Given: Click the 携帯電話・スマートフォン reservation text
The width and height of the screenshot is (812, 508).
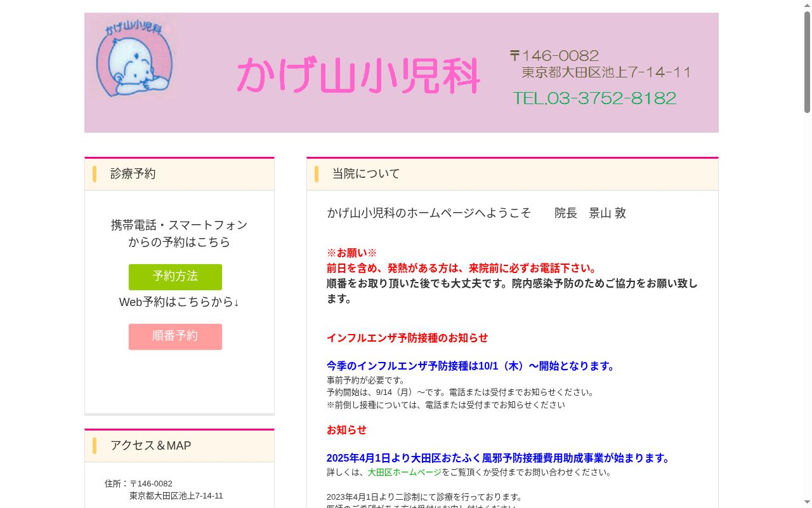Looking at the screenshot, I should coord(180,234).
